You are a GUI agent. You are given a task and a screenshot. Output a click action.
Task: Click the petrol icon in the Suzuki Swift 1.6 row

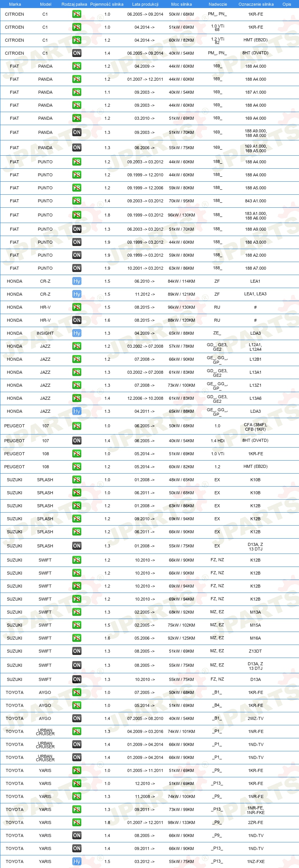77,638
